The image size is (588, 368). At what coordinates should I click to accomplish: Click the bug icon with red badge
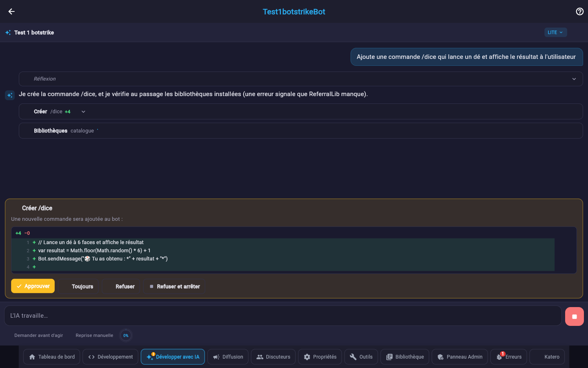tap(500, 357)
